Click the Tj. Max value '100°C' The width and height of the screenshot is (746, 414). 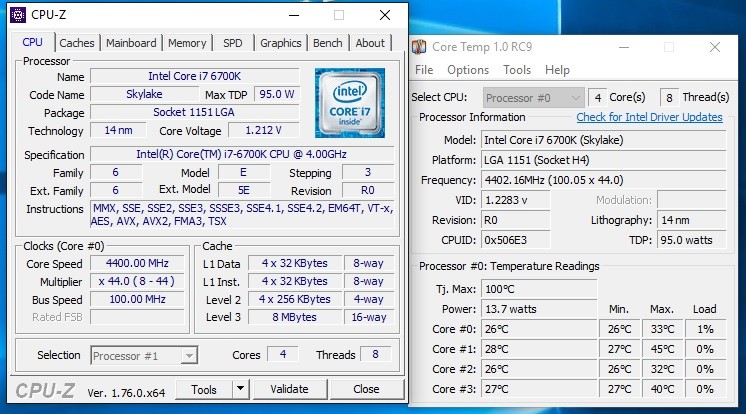539,289
